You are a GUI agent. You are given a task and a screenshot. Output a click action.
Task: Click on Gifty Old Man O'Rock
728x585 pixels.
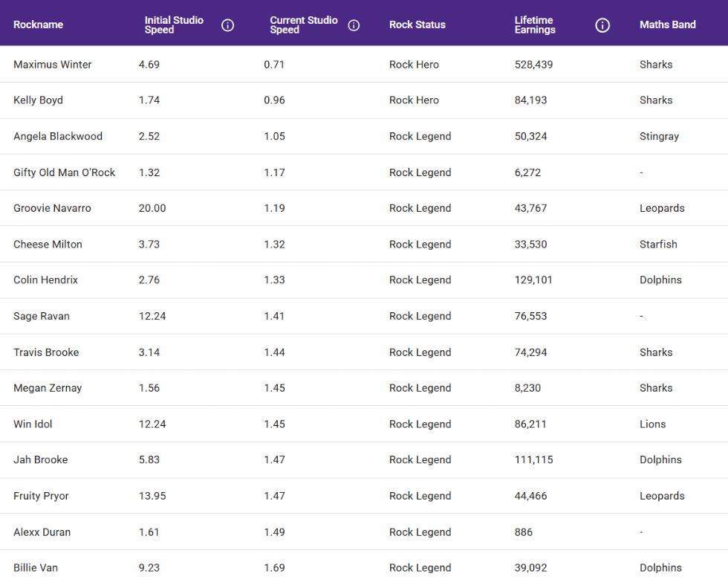click(65, 172)
